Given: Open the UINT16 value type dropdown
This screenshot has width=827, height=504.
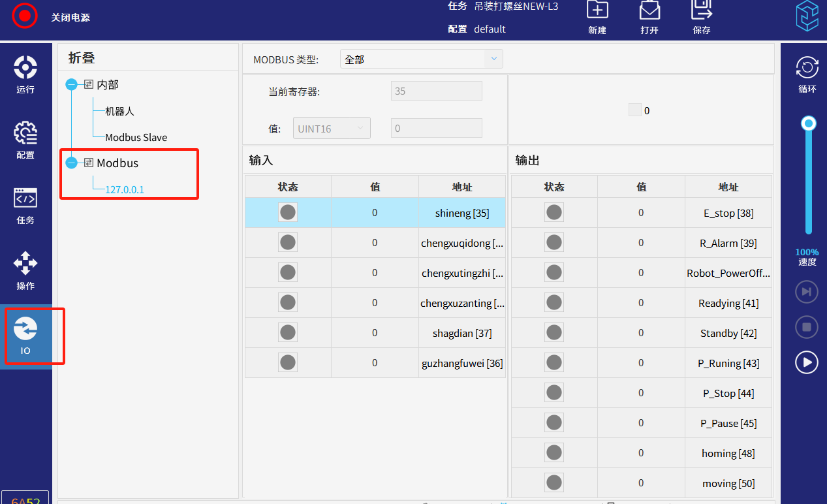Looking at the screenshot, I should tap(332, 129).
